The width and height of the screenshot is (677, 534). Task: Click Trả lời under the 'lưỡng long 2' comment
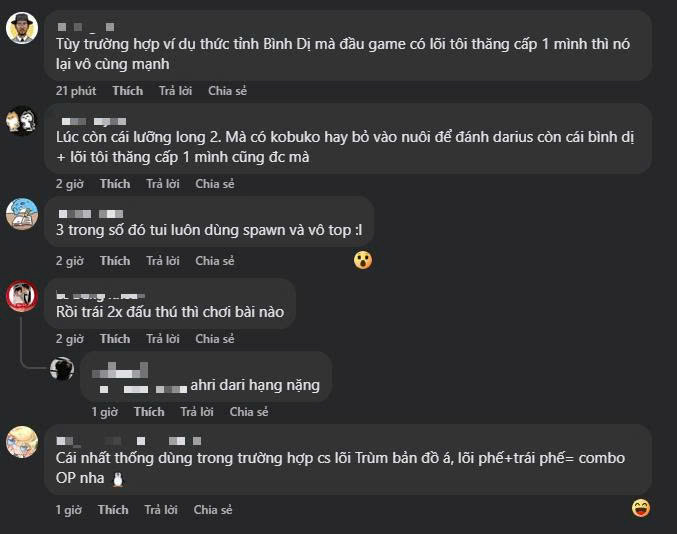coord(163,184)
